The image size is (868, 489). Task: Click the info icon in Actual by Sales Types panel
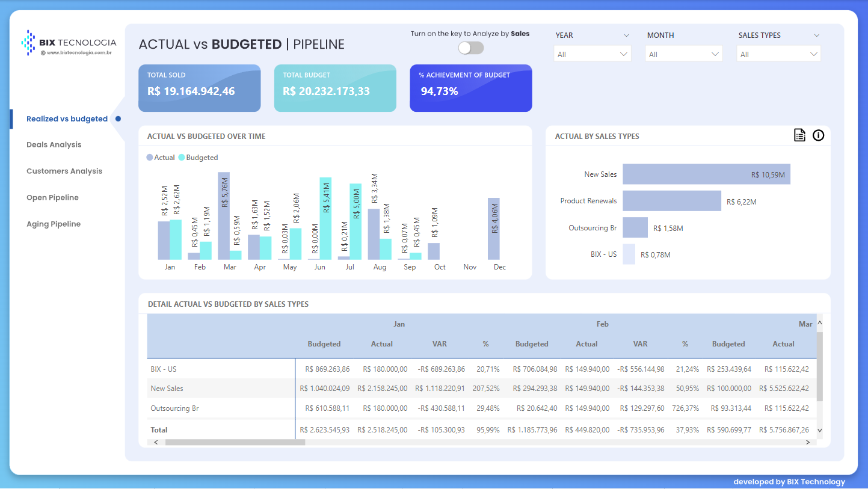coord(818,135)
